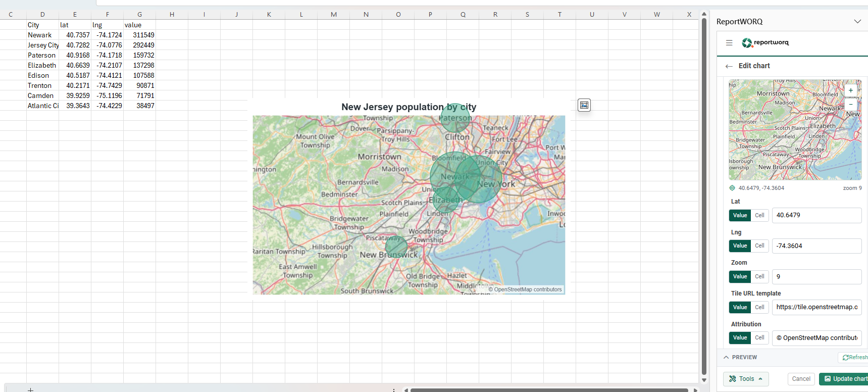Image resolution: width=868 pixels, height=392 pixels.
Task: Select the 'lat' header cell
Action: click(x=75, y=25)
